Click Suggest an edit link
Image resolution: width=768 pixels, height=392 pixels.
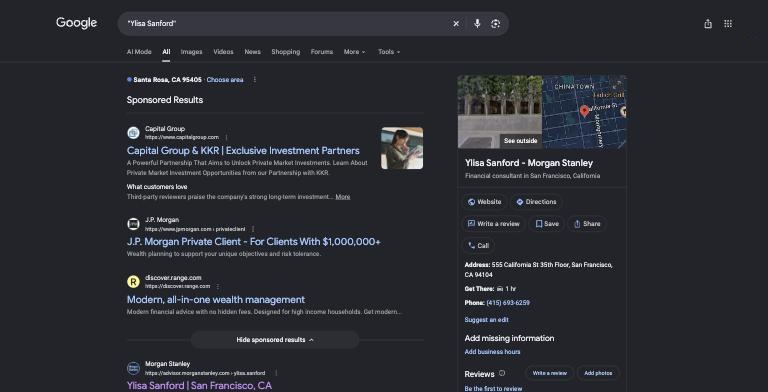coord(486,319)
